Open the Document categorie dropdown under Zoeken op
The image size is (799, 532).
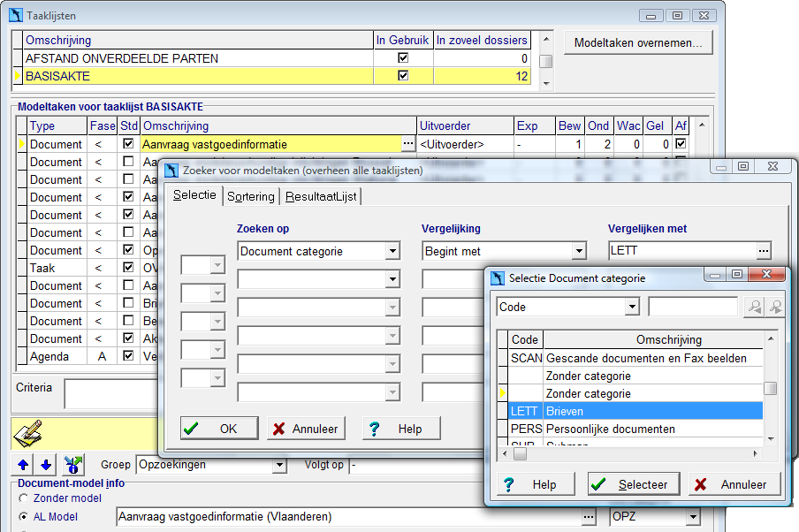392,251
